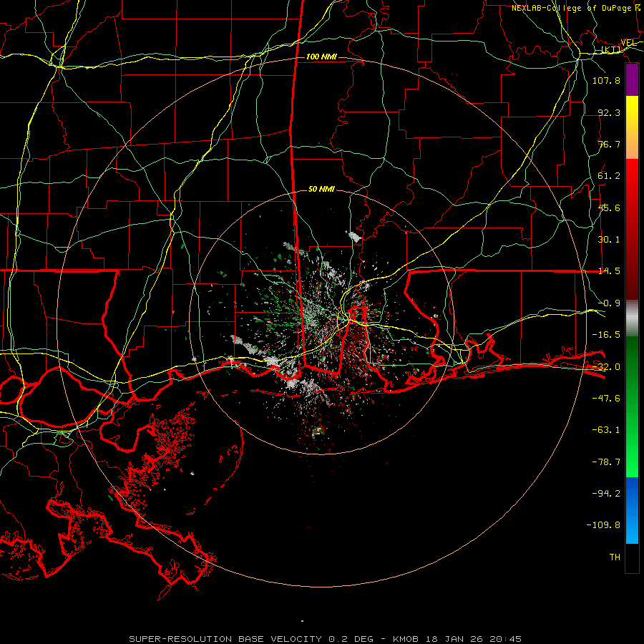Click the light blue segment of the color bar
The width and height of the screenshot is (644, 644).
[x=632, y=528]
